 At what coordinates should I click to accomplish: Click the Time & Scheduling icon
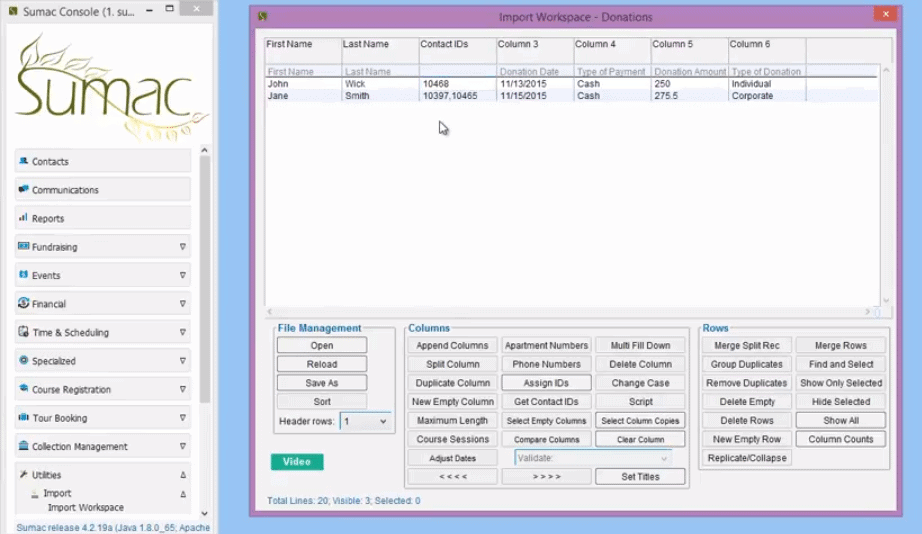(x=24, y=332)
